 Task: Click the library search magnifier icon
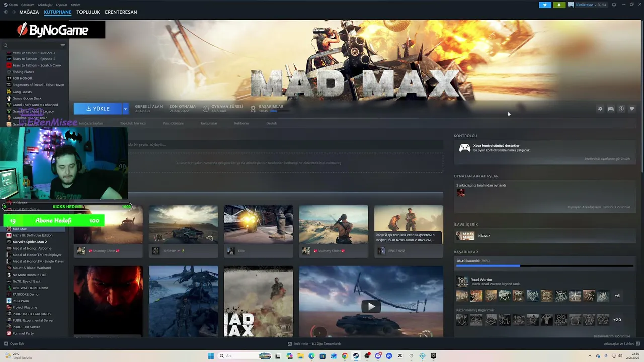(x=6, y=46)
